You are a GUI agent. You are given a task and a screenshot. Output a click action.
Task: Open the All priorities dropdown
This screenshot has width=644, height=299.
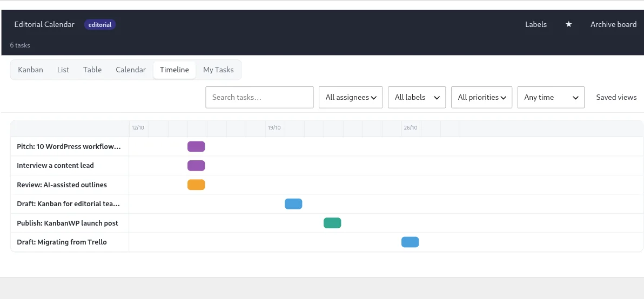click(x=482, y=97)
